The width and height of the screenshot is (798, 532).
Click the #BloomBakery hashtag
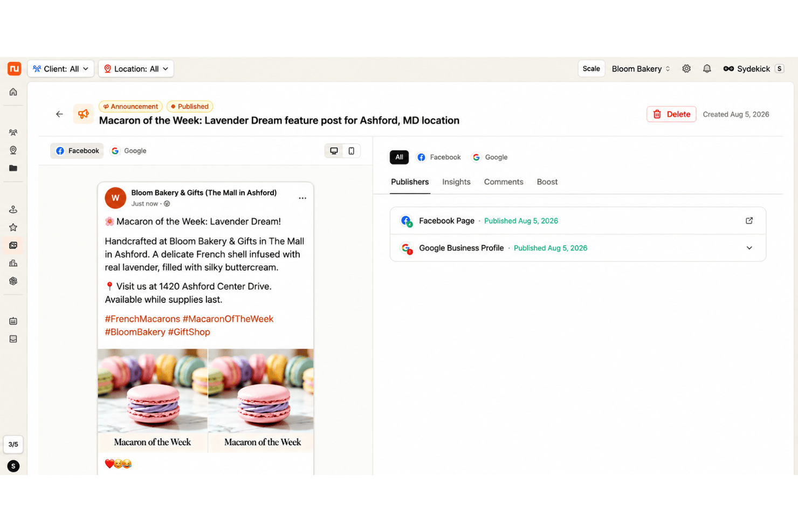135,332
